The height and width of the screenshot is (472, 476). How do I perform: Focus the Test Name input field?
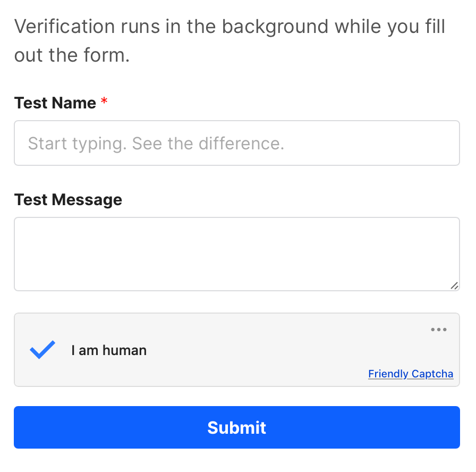coord(237,143)
